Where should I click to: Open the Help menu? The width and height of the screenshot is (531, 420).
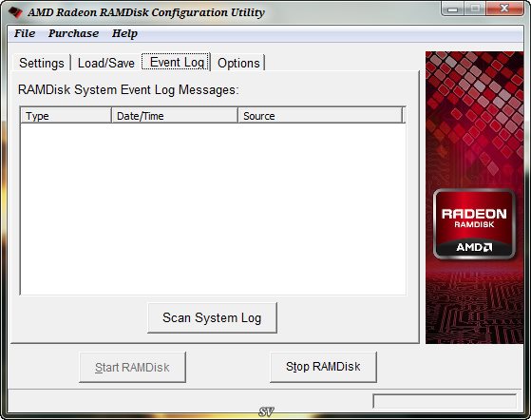(124, 33)
